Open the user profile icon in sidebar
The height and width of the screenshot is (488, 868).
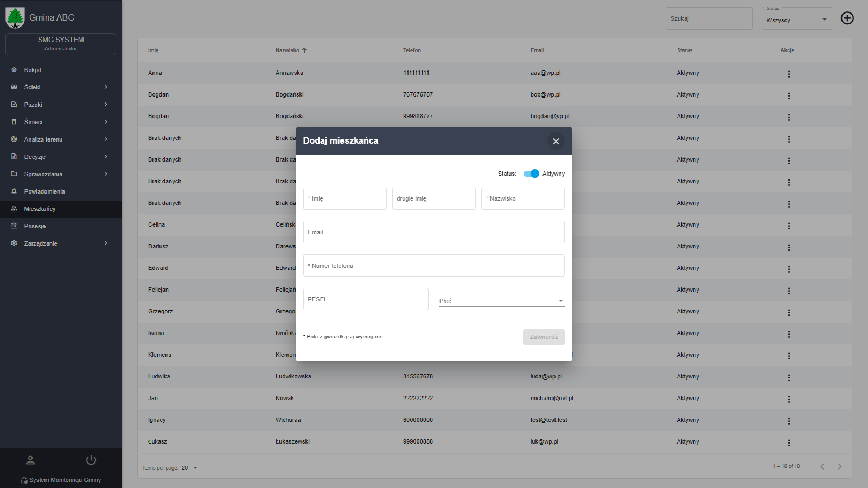pyautogui.click(x=30, y=460)
